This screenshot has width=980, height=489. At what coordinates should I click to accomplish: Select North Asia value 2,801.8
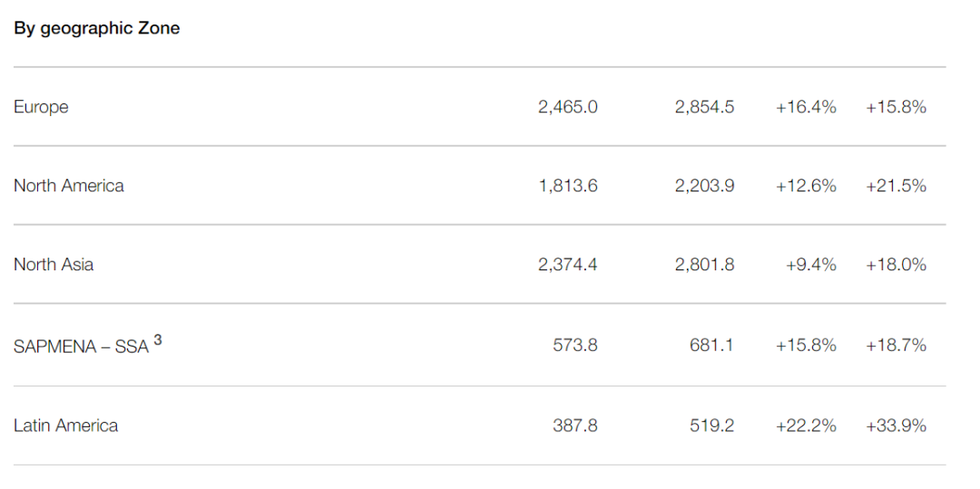coord(704,265)
